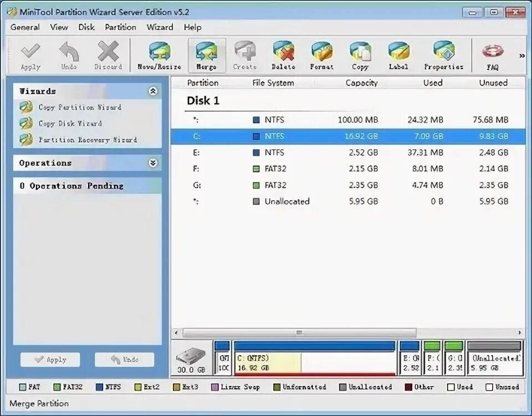Select the G: FAT32 partition row
Image resolution: width=532 pixels, height=416 pixels.
(x=348, y=185)
